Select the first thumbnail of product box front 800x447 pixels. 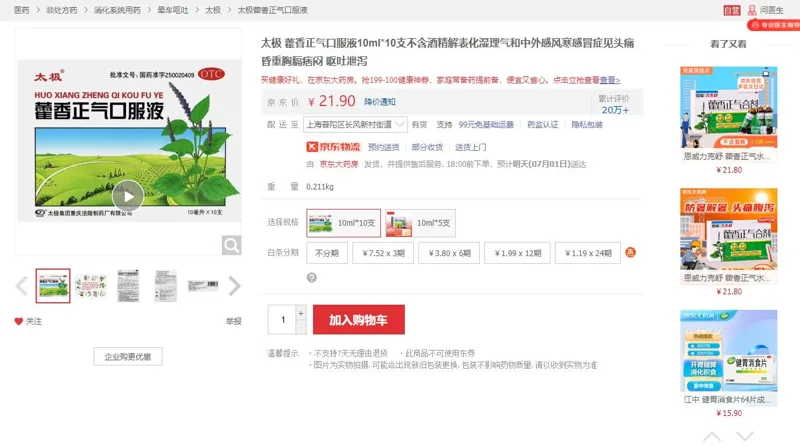(53, 286)
